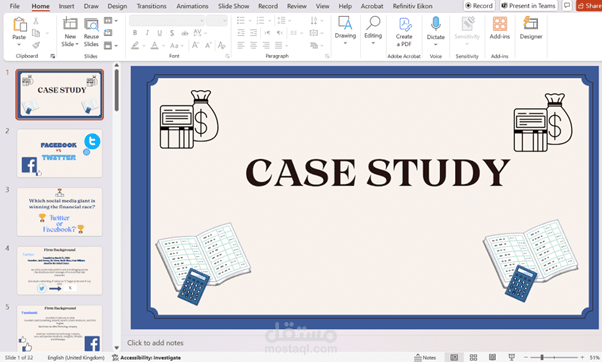Screen dimensions: 602x362
Task: Align text left in Paragraph group
Action: pyautogui.click(x=241, y=45)
